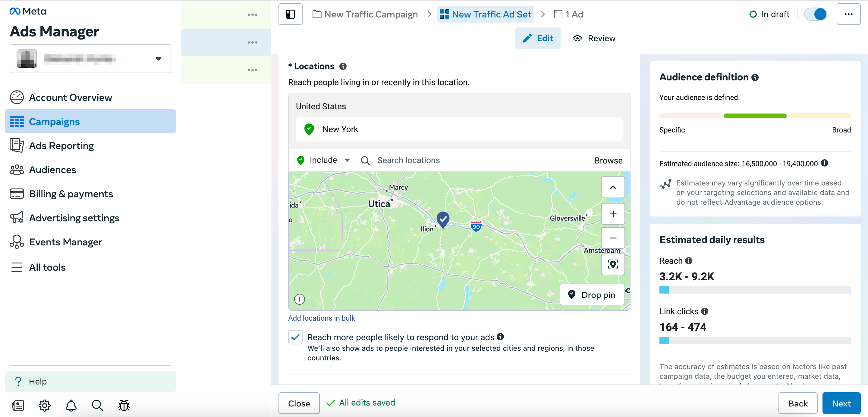Click the All Tools menu icon
Viewport: 868px width, 417px height.
[x=16, y=268]
